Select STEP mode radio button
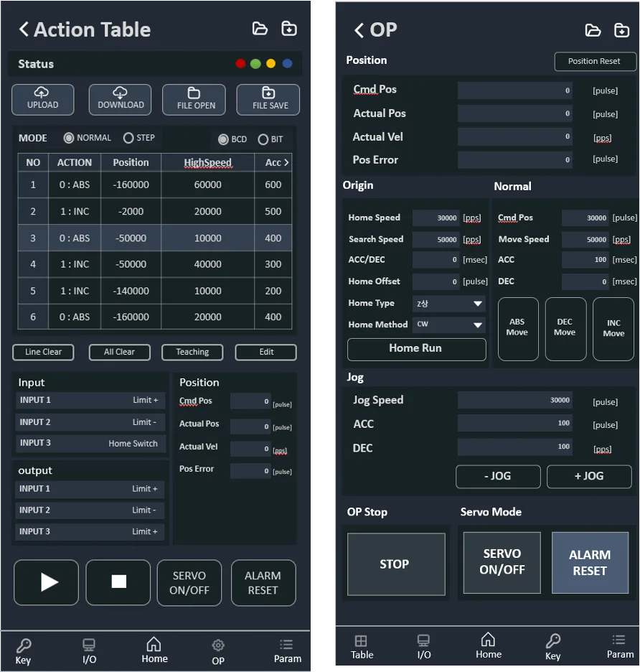 click(x=128, y=138)
